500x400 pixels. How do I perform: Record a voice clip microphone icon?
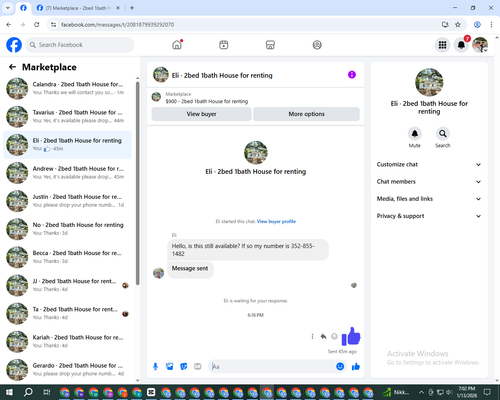click(x=155, y=367)
